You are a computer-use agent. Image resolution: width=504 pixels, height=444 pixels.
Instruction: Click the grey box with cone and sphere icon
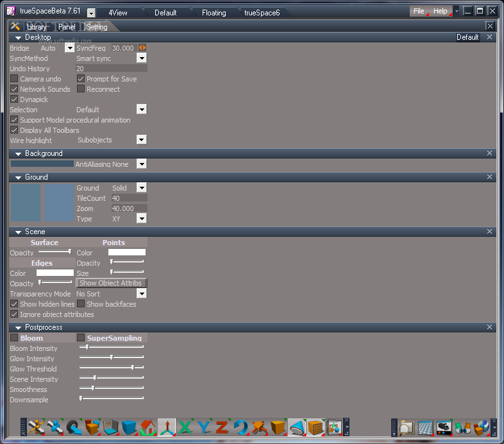click(334, 427)
